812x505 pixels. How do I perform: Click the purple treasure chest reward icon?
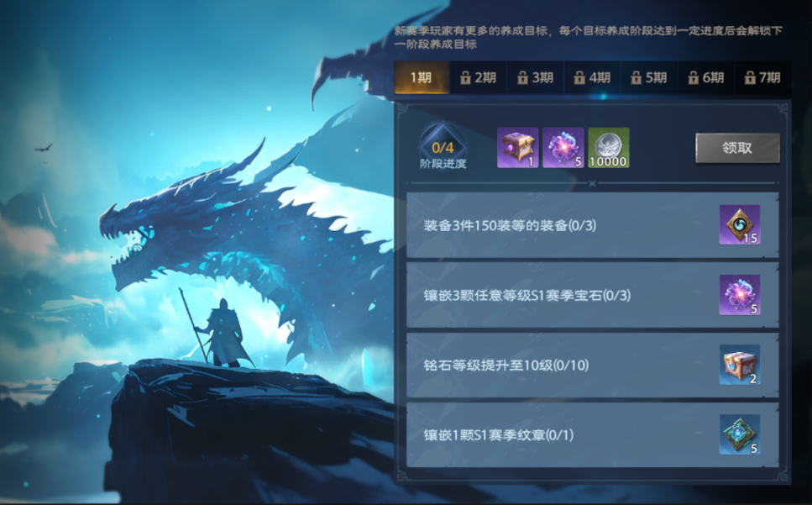517,148
